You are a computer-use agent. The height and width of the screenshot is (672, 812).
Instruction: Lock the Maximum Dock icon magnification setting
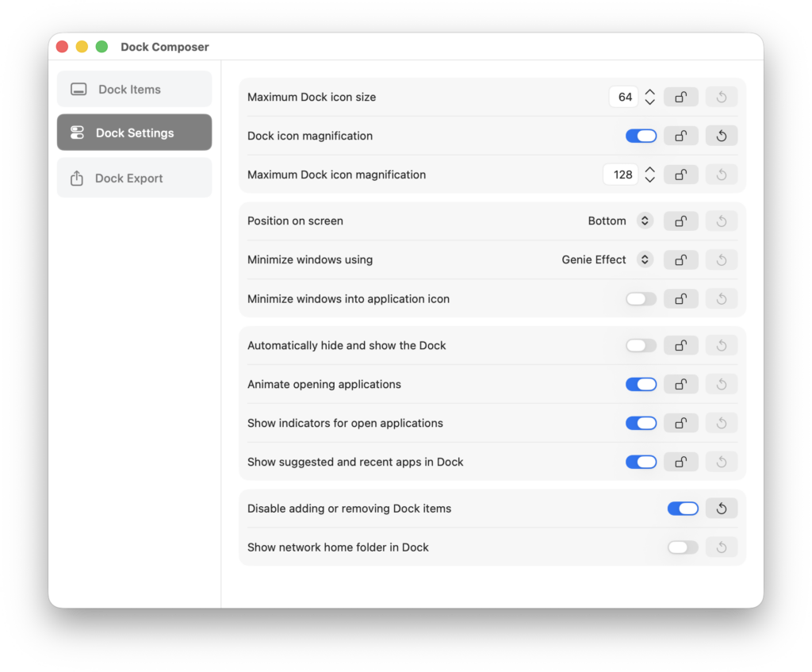point(680,175)
